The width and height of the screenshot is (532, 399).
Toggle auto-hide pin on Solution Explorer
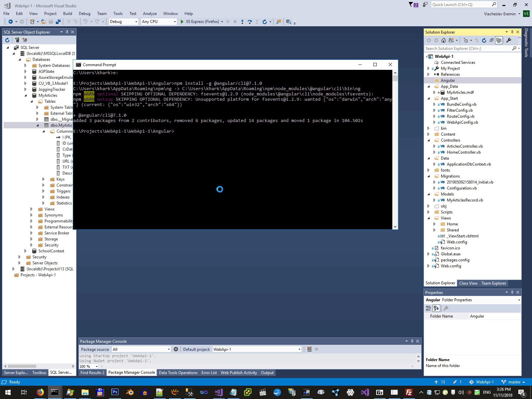tap(512, 32)
